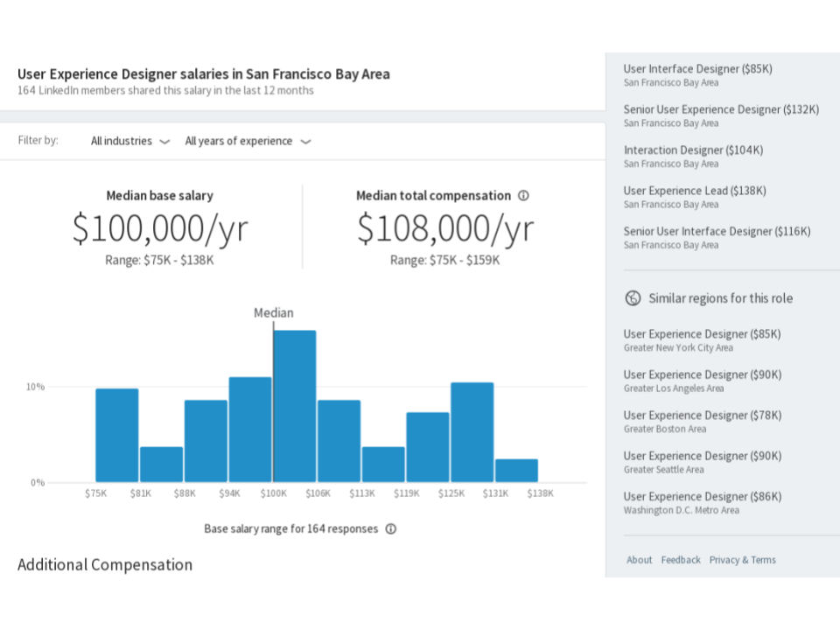Click info icon beside Median total compensation
The image size is (840, 630).
[x=523, y=195]
